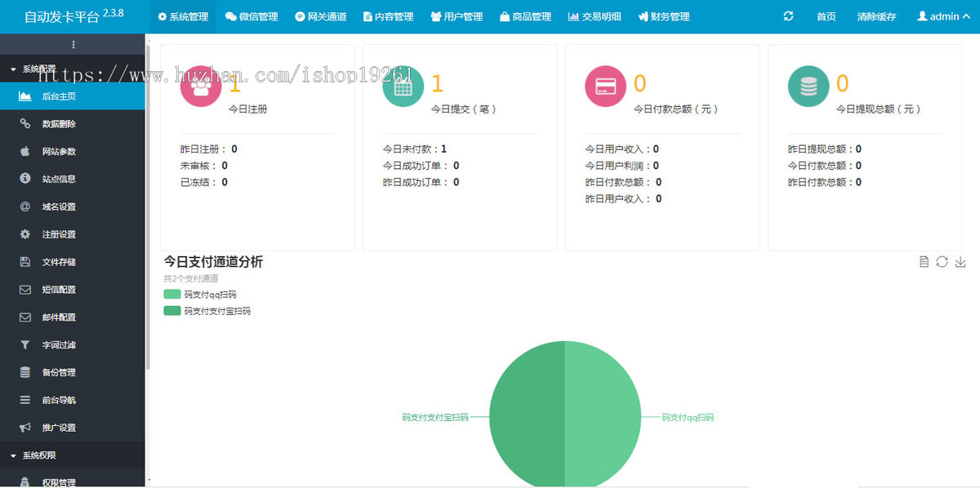Image resolution: width=980 pixels, height=488 pixels.
Task: Open chart data view icon
Action: [x=924, y=261]
